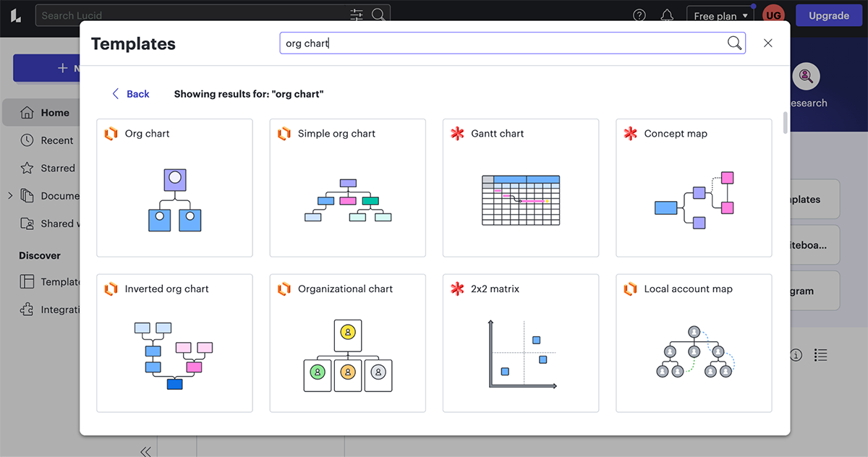Close the Templates dialog with X
This screenshot has width=868, height=457.
[x=768, y=43]
